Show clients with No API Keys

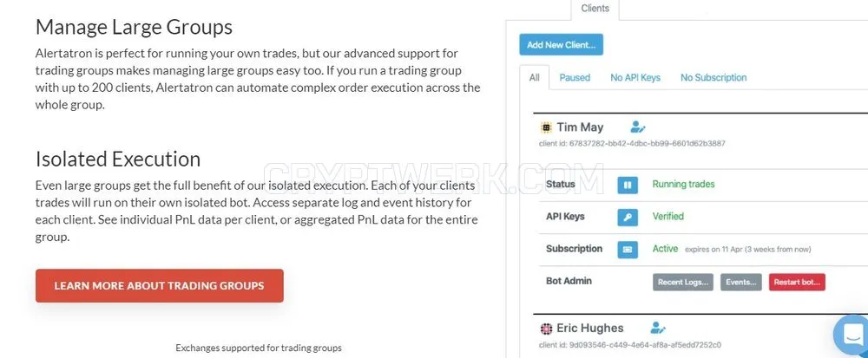(x=635, y=77)
